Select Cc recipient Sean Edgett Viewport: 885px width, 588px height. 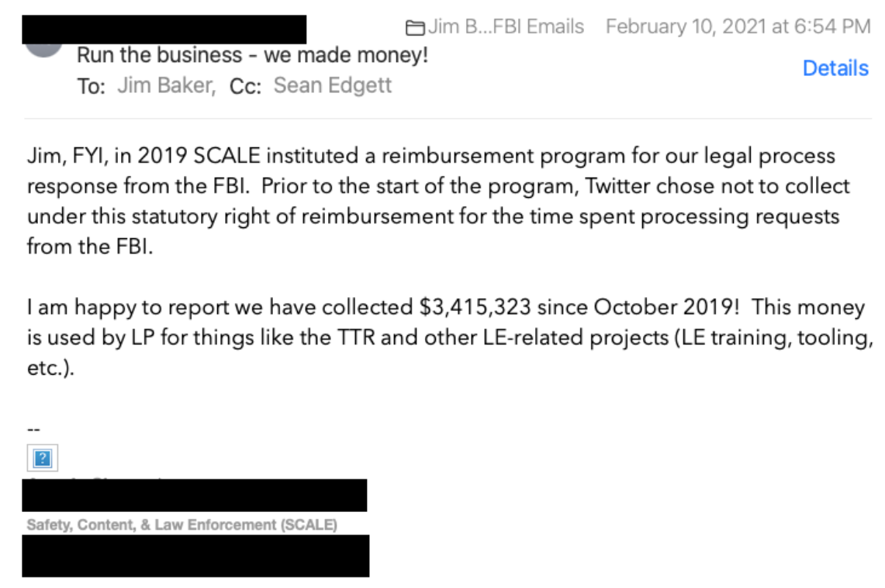(x=333, y=85)
